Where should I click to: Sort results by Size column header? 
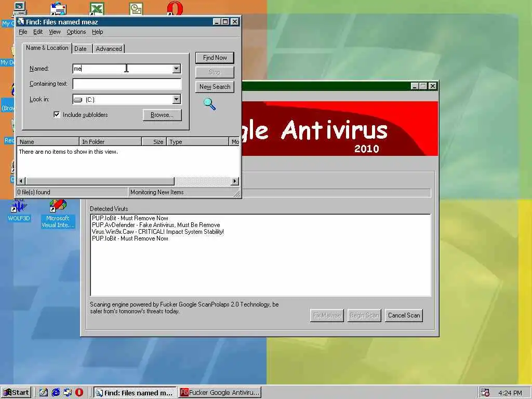click(x=154, y=141)
